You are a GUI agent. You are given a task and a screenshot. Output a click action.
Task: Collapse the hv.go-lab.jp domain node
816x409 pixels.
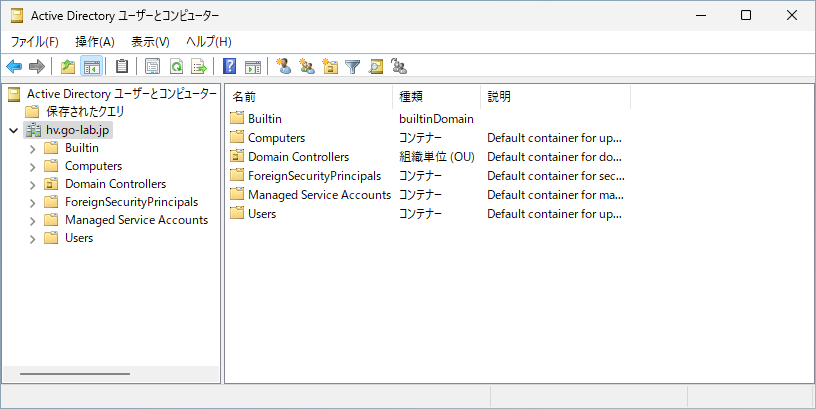14,130
